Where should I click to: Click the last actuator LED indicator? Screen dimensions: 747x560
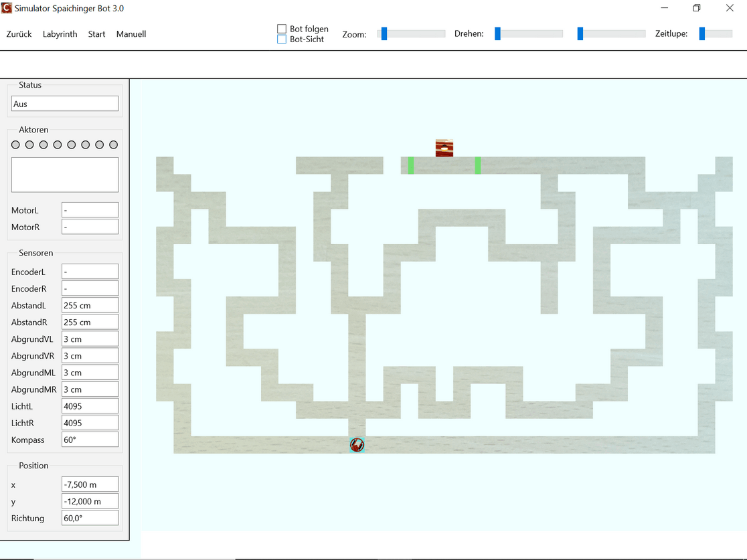pos(113,145)
